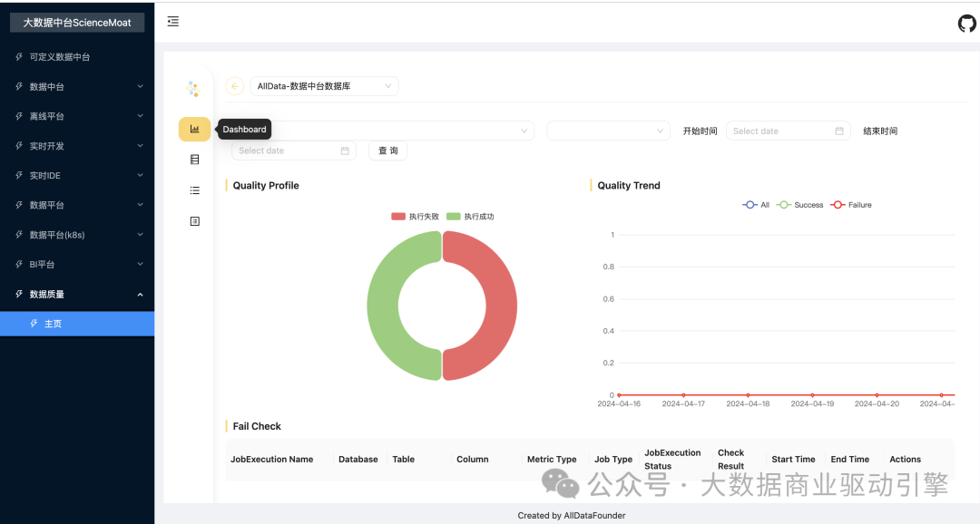
Task: Click the 查询 button
Action: pos(387,150)
